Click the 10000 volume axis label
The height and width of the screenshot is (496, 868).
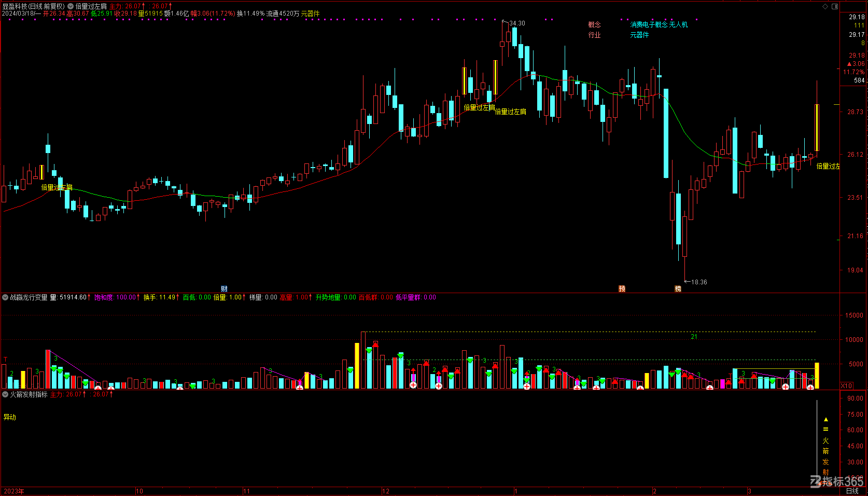click(x=854, y=340)
